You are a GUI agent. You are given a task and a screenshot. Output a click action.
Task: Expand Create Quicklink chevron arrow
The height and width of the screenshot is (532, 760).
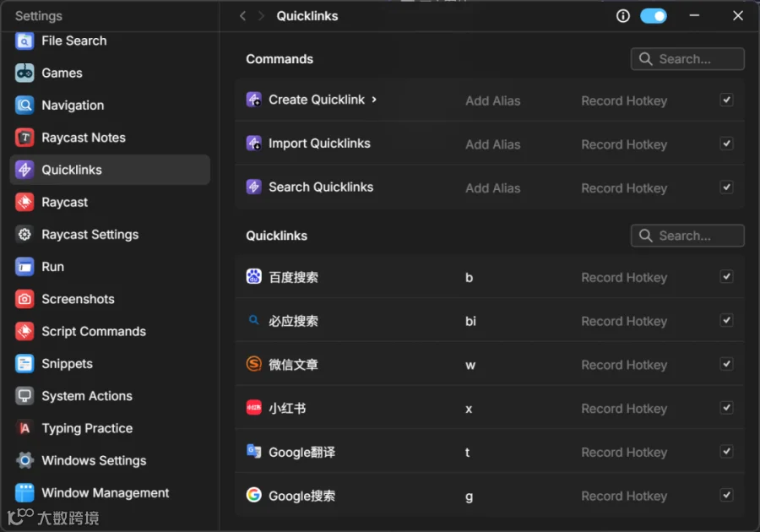coord(374,100)
